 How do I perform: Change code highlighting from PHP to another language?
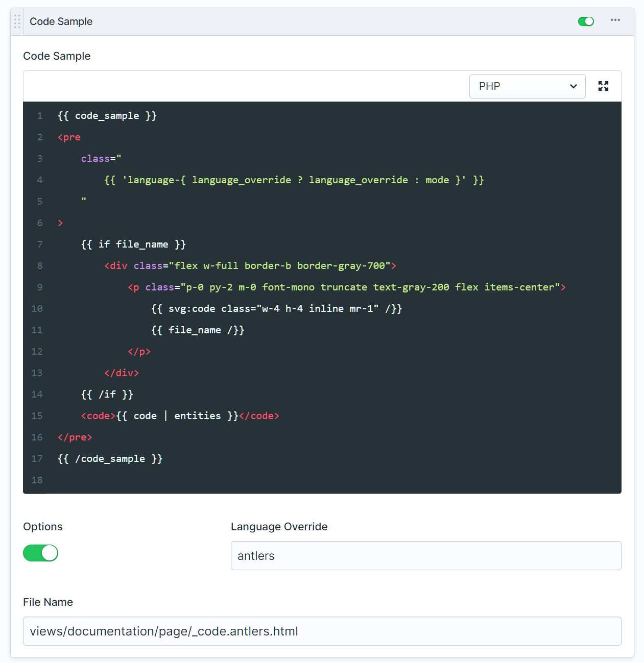[527, 86]
